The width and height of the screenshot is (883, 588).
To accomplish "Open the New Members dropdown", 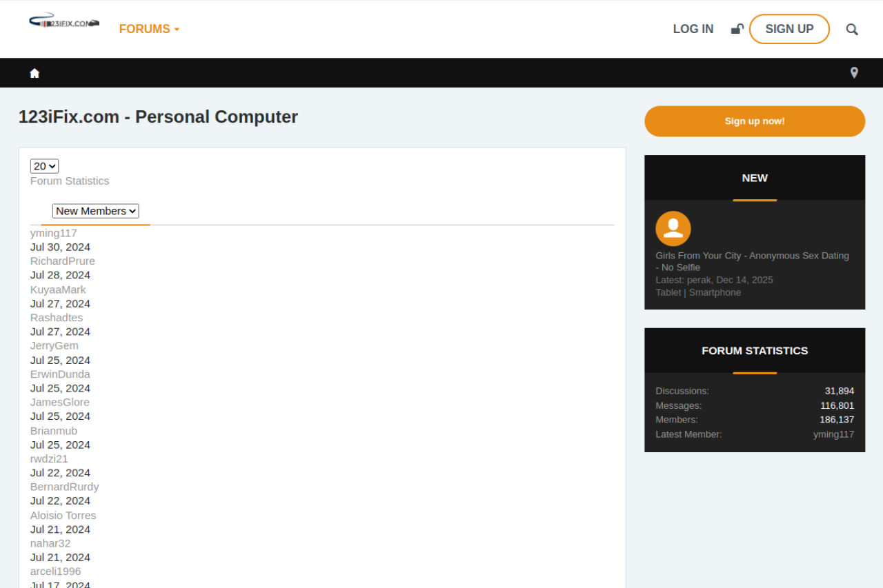I will pos(96,211).
